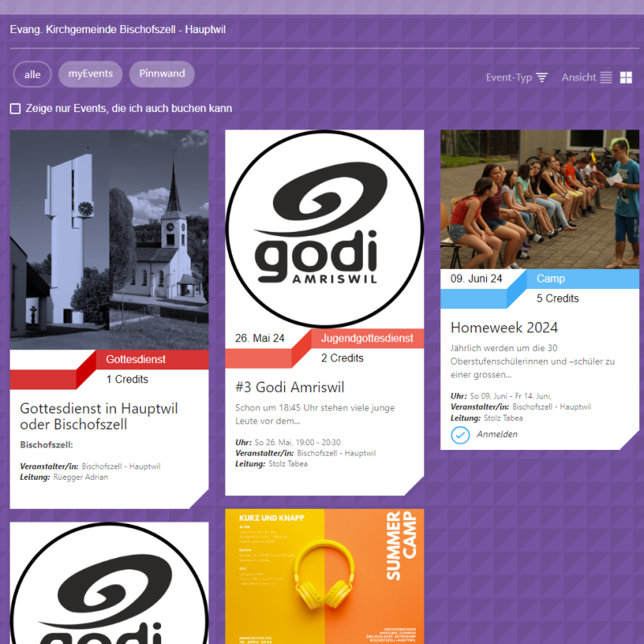The height and width of the screenshot is (644, 644).
Task: Open the church photo thumbnail
Action: 109,239
